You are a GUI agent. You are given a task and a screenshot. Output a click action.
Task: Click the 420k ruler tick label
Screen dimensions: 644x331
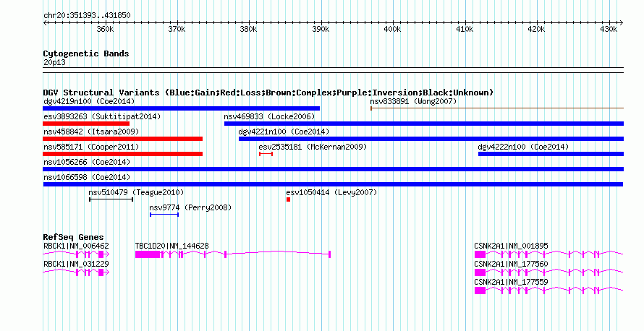pyautogui.click(x=536, y=29)
